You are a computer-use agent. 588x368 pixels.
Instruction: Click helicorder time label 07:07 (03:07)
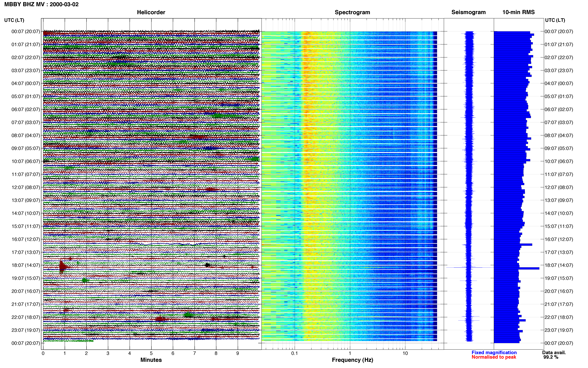(x=26, y=122)
